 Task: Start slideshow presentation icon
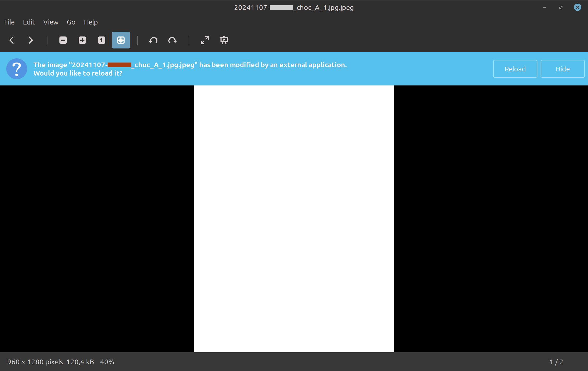(x=224, y=40)
